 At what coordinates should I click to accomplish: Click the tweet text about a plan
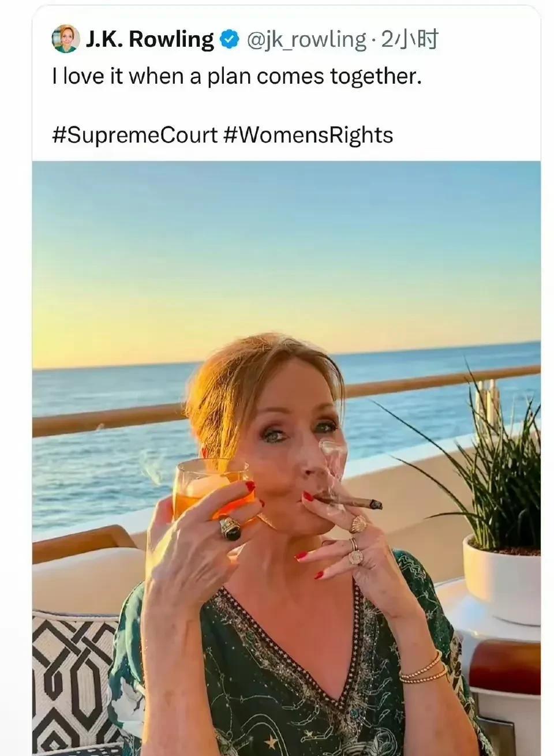point(237,76)
